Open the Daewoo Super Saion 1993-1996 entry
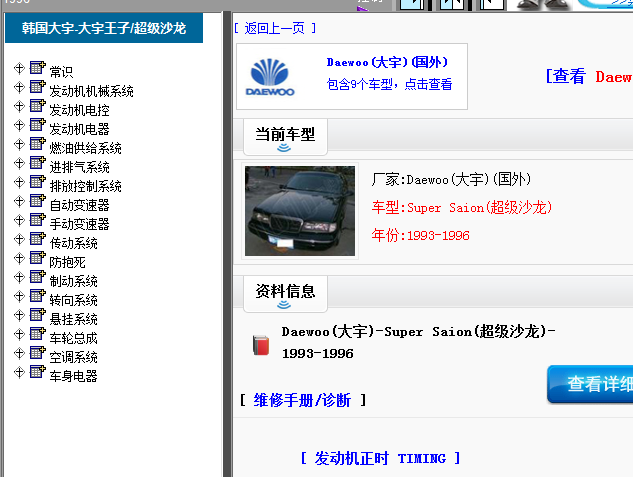633x477 pixels. click(418, 342)
